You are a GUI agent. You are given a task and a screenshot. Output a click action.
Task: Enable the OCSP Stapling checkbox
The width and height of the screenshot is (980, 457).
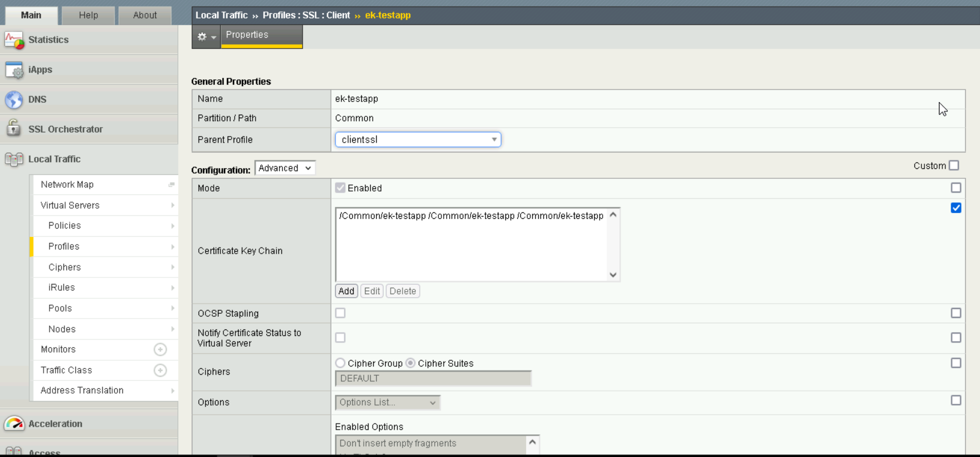340,313
